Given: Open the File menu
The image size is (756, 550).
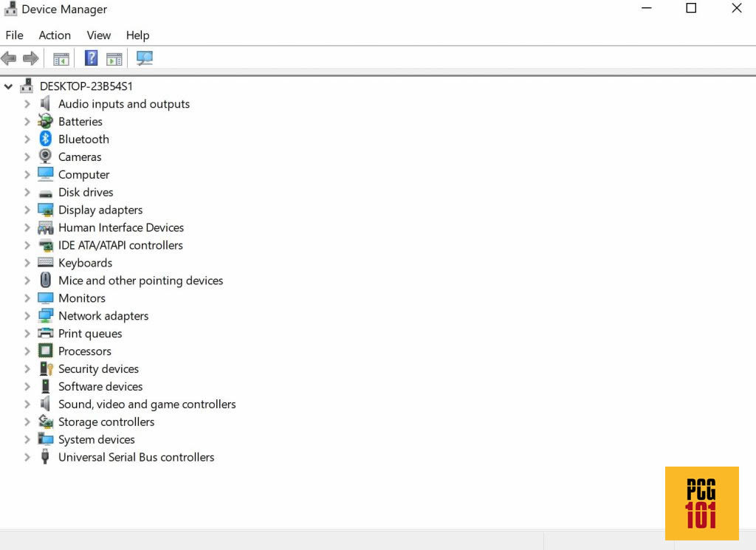Looking at the screenshot, I should pos(14,35).
